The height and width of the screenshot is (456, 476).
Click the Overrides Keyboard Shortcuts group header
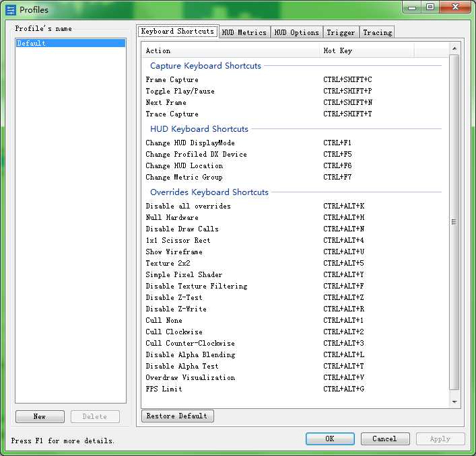(209, 192)
